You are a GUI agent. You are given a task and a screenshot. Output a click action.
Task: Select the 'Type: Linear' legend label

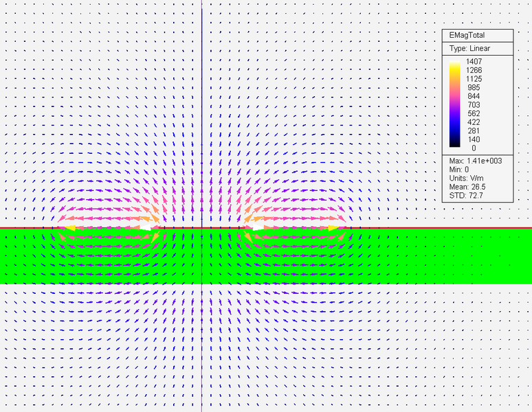469,49
